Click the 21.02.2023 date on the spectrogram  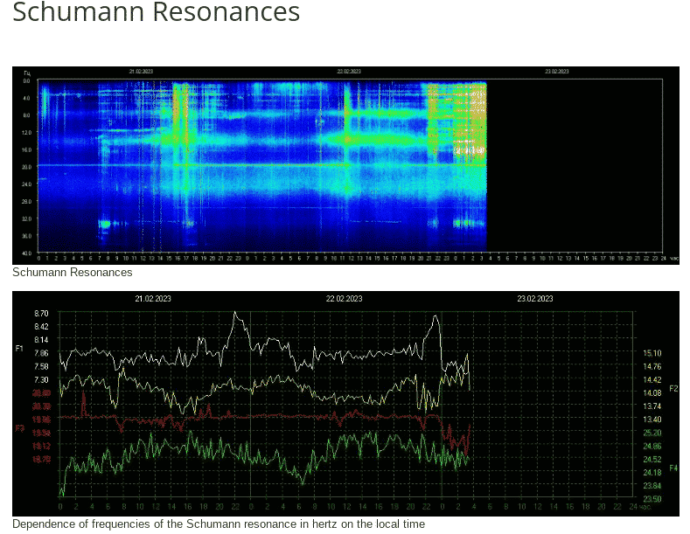(141, 72)
